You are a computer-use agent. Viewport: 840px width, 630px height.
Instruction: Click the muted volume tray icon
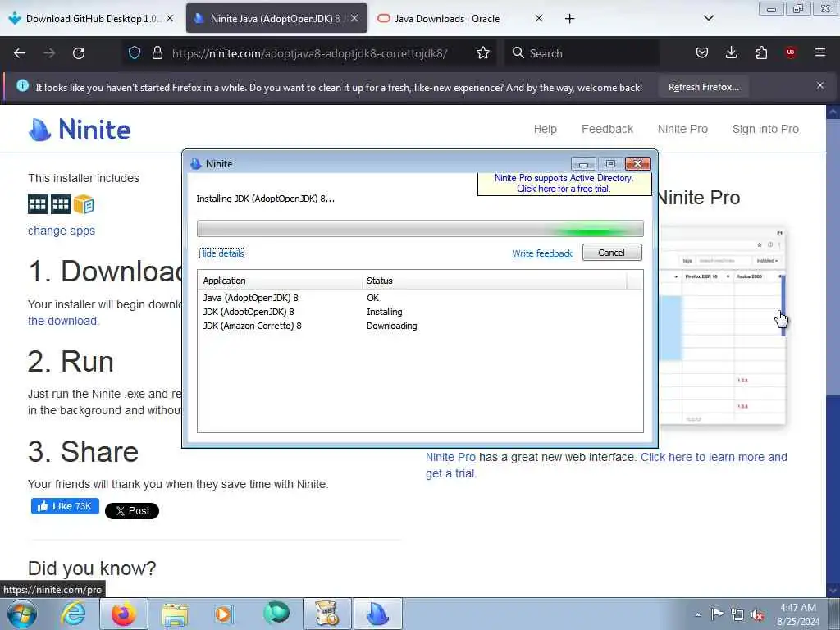click(757, 615)
